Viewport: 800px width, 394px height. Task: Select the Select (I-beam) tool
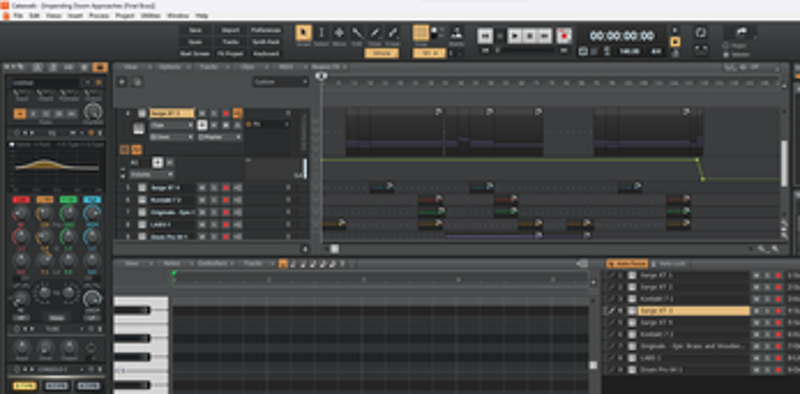tap(321, 33)
